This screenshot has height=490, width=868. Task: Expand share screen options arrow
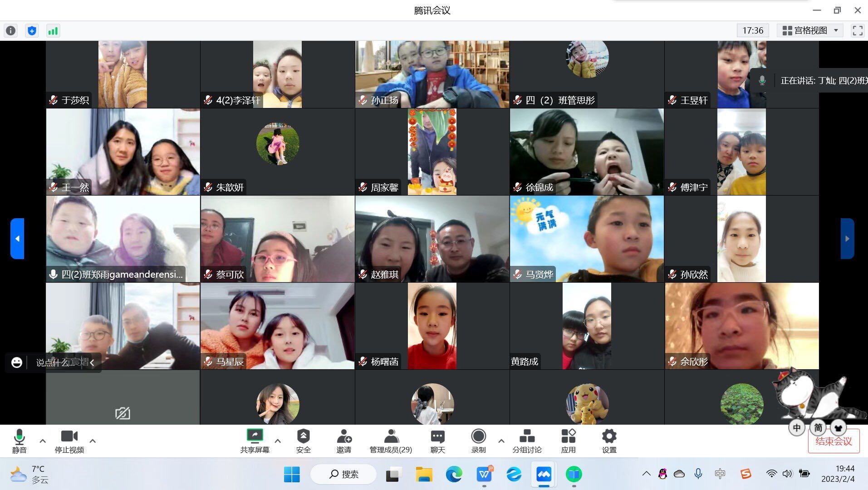coord(278,441)
